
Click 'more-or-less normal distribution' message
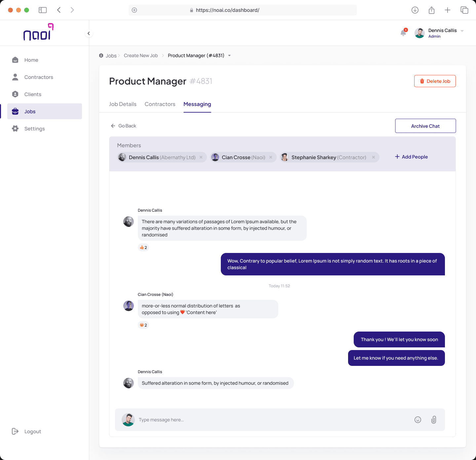tap(208, 309)
